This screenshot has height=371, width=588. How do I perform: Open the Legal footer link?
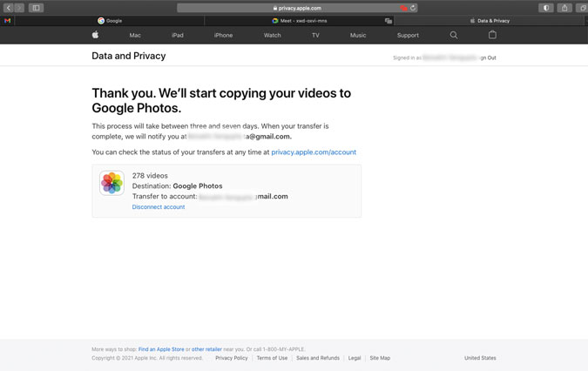point(355,358)
